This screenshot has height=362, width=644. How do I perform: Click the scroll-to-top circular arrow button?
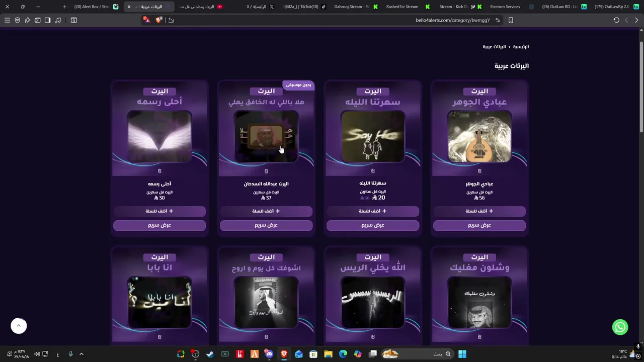point(19,326)
